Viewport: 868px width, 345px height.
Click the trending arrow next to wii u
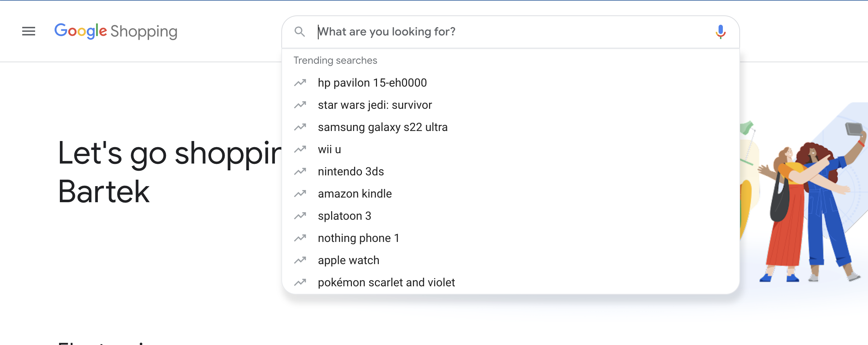pyautogui.click(x=300, y=149)
